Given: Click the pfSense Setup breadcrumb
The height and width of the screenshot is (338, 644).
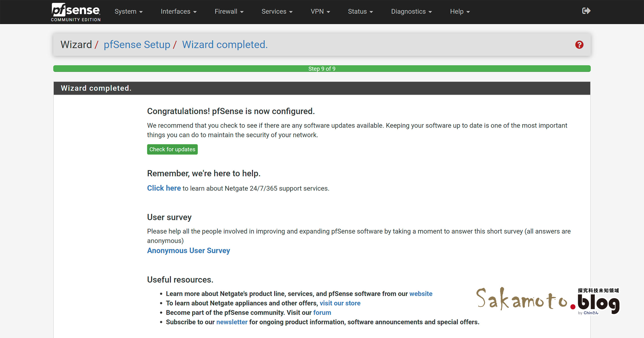Looking at the screenshot, I should coord(137,45).
